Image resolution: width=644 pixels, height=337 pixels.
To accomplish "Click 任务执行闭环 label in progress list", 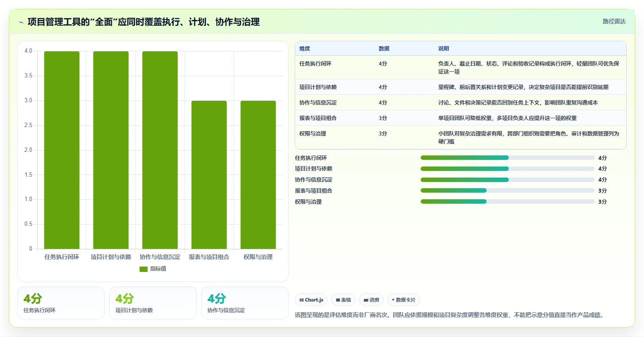I will pyautogui.click(x=311, y=158).
